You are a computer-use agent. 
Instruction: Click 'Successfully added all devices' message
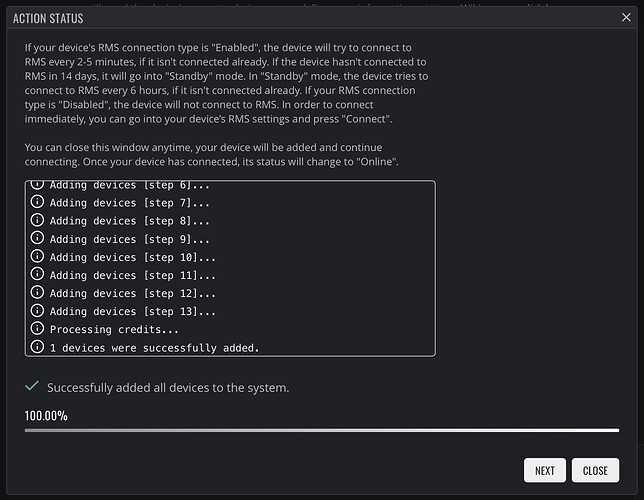[168, 388]
